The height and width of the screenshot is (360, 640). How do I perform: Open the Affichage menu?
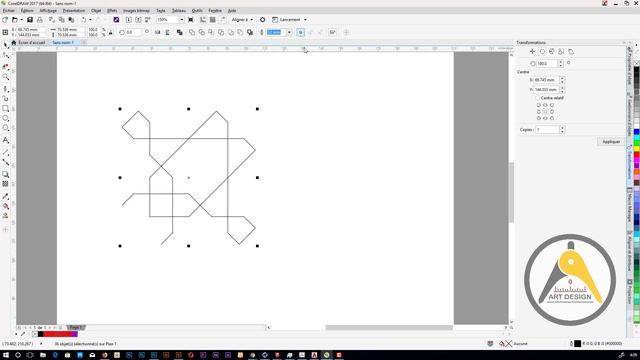point(48,11)
